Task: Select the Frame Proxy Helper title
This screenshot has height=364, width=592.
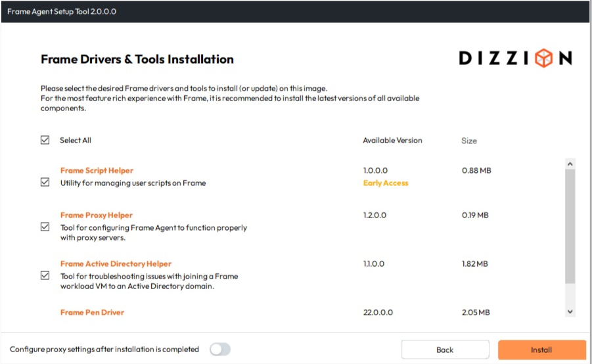Action: (x=97, y=216)
